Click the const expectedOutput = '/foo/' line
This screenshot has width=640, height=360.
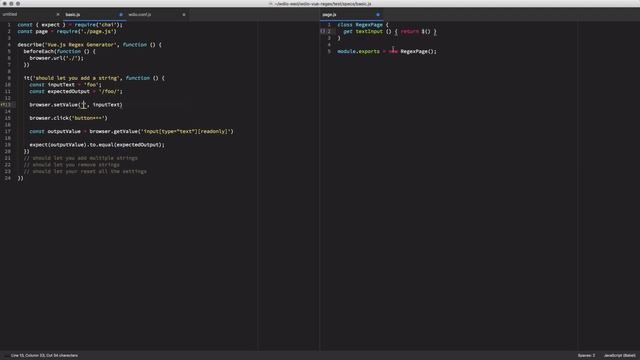[x=76, y=91]
